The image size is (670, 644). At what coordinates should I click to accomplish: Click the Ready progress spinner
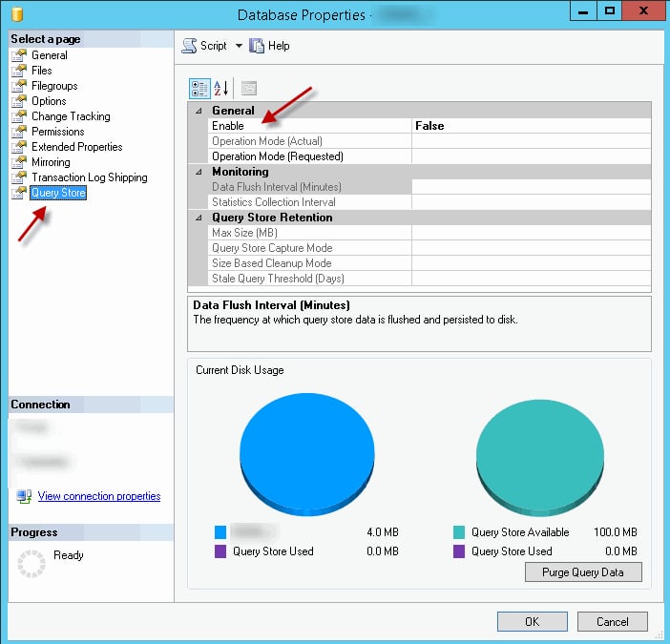point(31,564)
